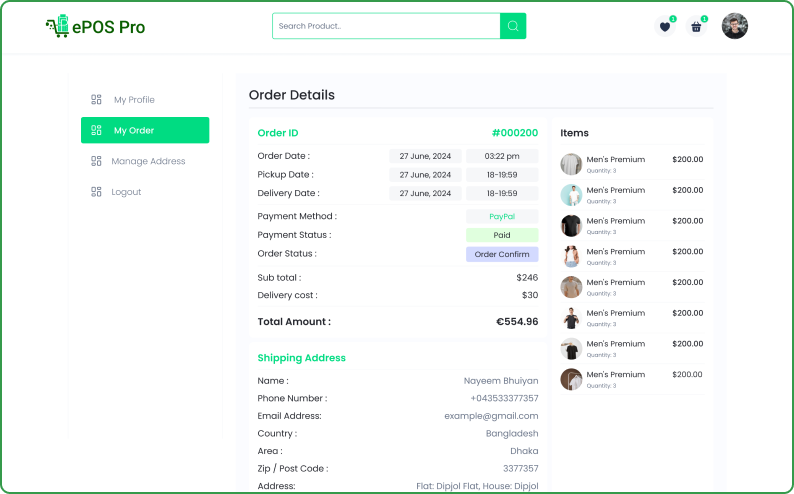This screenshot has height=494, width=794.
Task: Click the My Profile menu label
Action: click(x=134, y=100)
